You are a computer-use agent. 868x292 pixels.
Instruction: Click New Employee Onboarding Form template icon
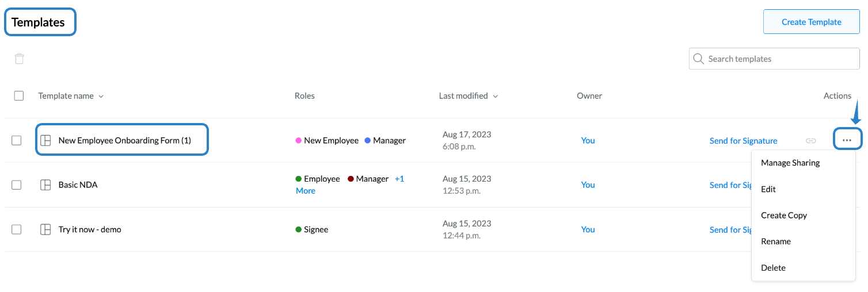coord(45,140)
